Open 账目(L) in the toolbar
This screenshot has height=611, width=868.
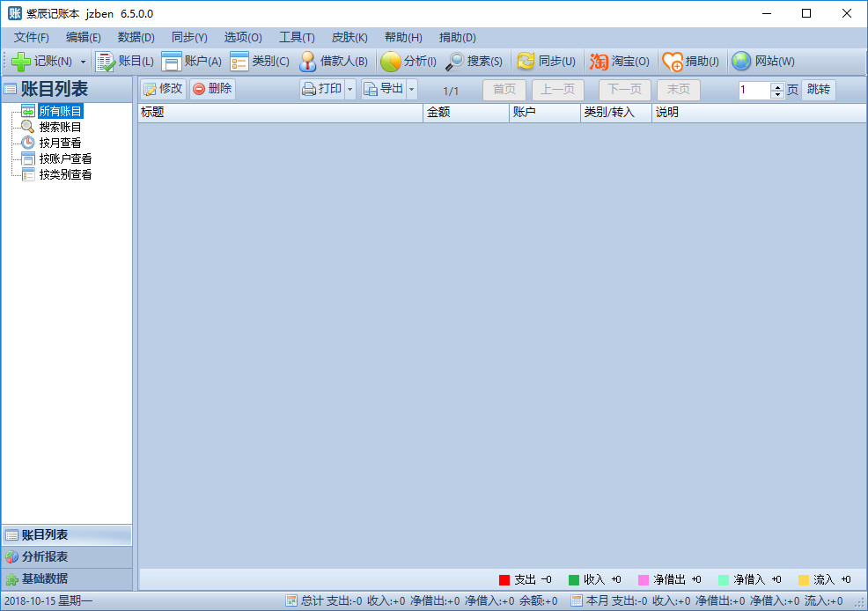click(124, 62)
